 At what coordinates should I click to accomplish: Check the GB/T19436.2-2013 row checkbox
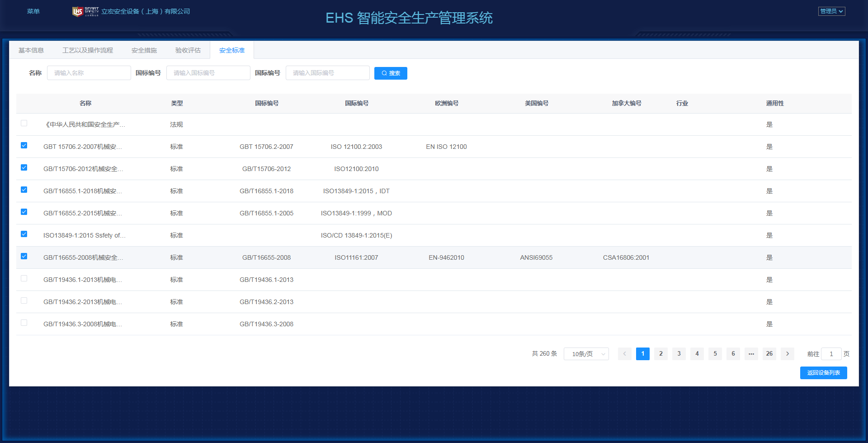pyautogui.click(x=24, y=300)
